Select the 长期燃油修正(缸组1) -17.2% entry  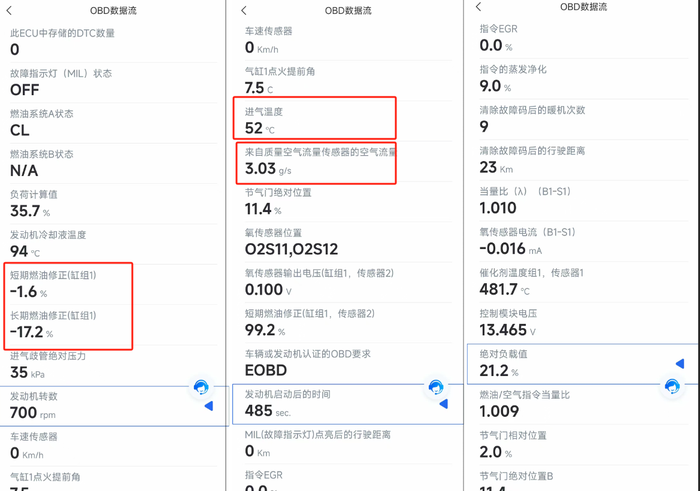click(68, 325)
